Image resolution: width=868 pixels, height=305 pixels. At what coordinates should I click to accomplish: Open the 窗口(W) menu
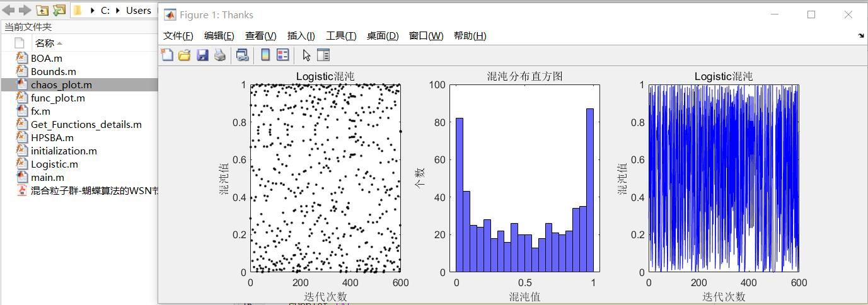426,36
